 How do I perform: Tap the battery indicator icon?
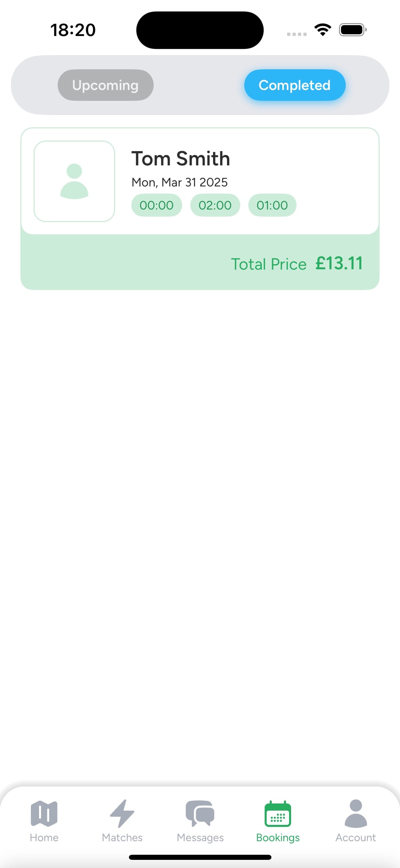(x=353, y=30)
